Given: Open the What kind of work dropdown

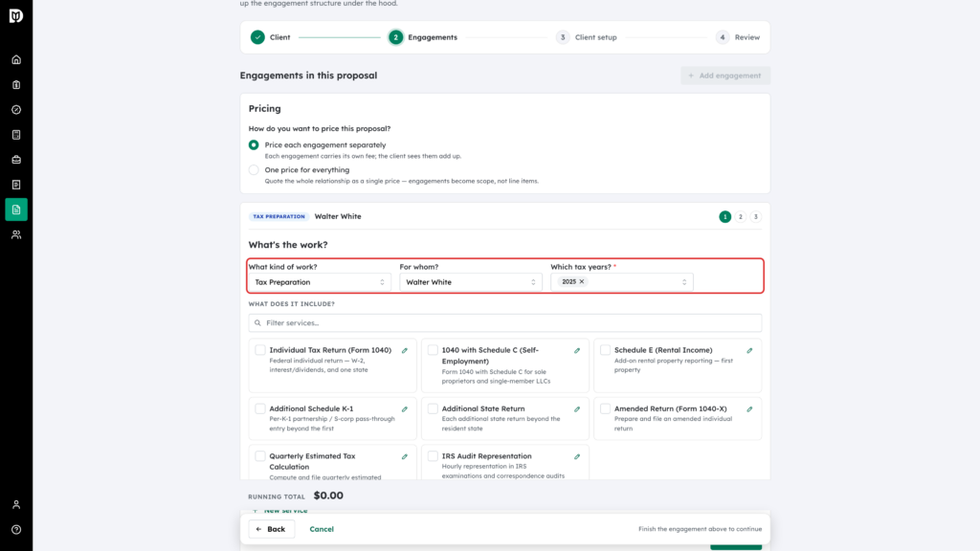Looking at the screenshot, I should [320, 282].
